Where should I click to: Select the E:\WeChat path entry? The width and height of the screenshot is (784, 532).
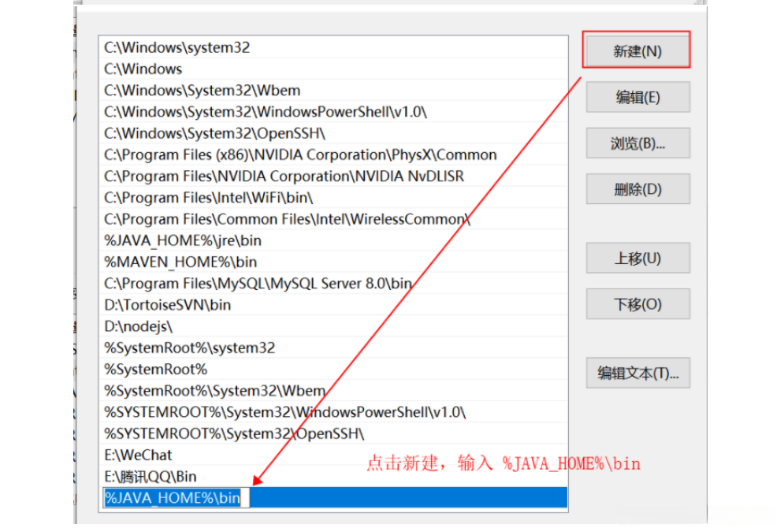[333, 455]
